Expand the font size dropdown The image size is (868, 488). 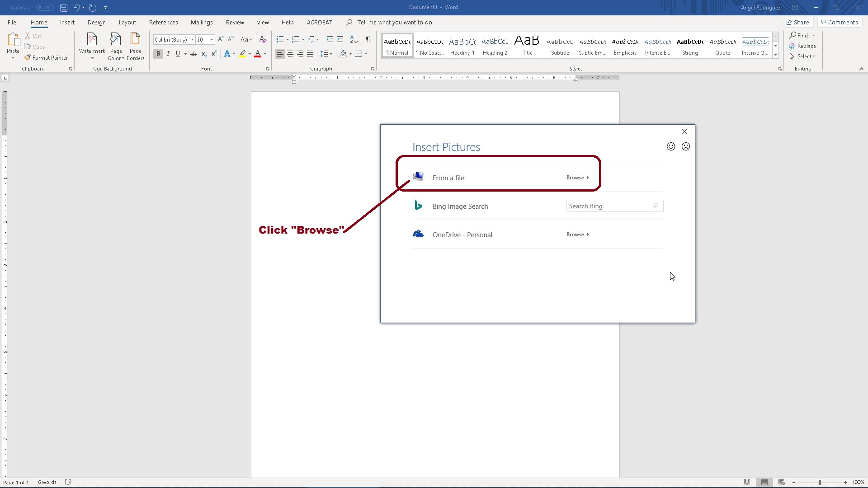[212, 40]
